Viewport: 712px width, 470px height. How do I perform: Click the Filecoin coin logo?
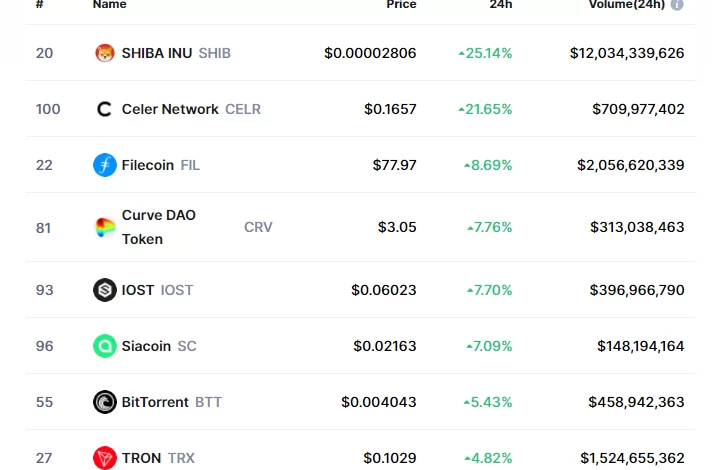coord(105,165)
